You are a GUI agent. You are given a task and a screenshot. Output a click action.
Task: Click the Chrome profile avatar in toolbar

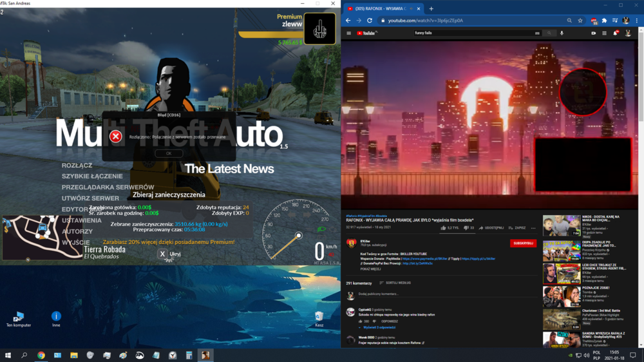[x=626, y=21]
